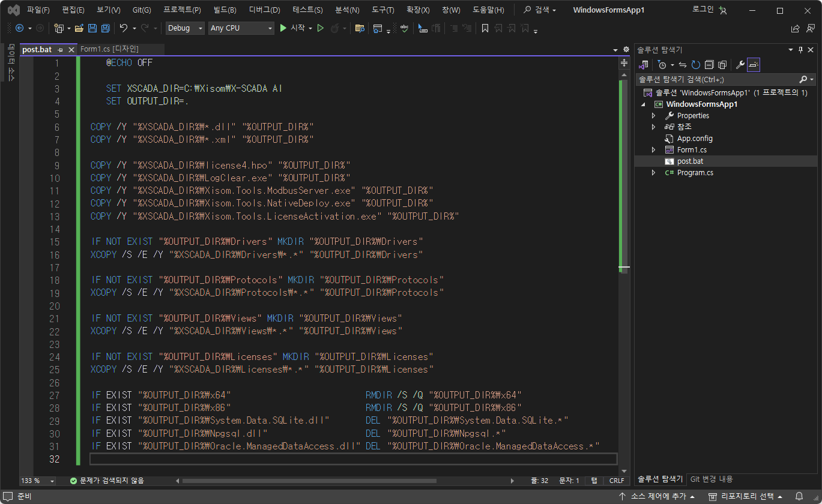Screen dimensions: 822x504
Task: Open the 도구(T) menu
Action: 383,10
